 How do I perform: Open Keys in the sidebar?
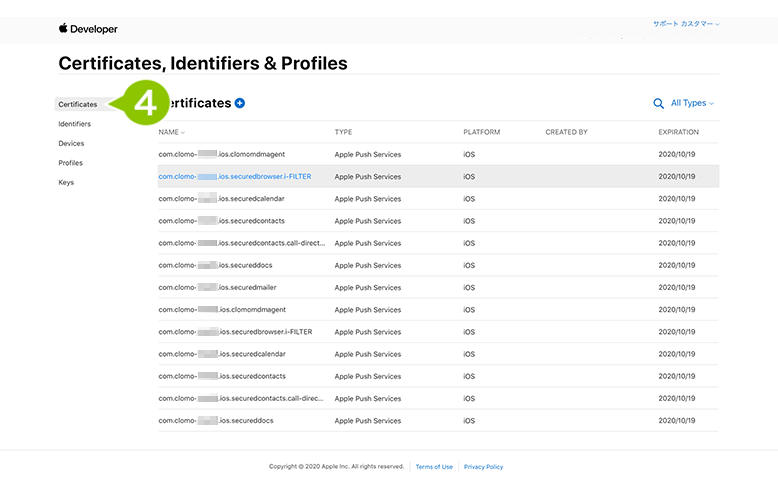click(66, 182)
